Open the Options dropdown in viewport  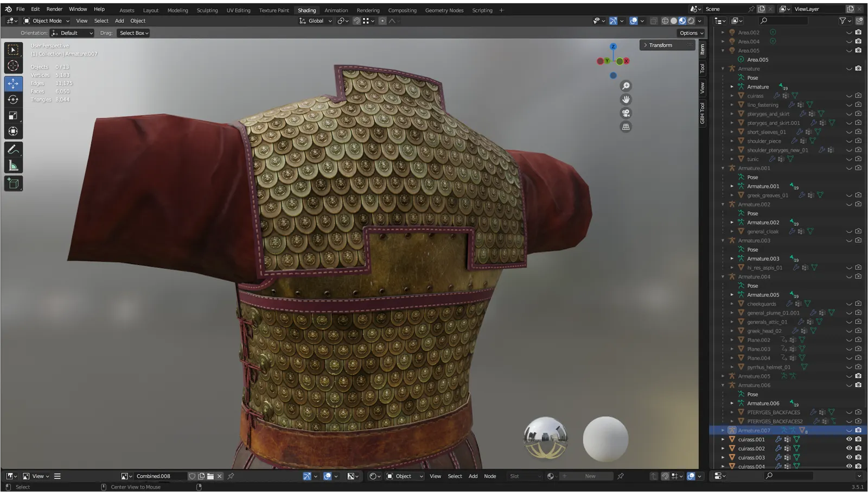coord(691,33)
